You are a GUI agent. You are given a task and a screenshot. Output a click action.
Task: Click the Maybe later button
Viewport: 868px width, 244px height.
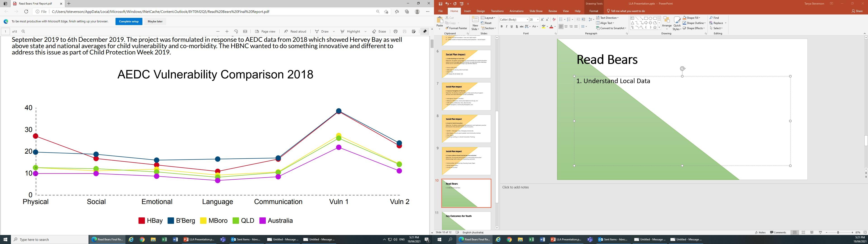[x=155, y=21]
